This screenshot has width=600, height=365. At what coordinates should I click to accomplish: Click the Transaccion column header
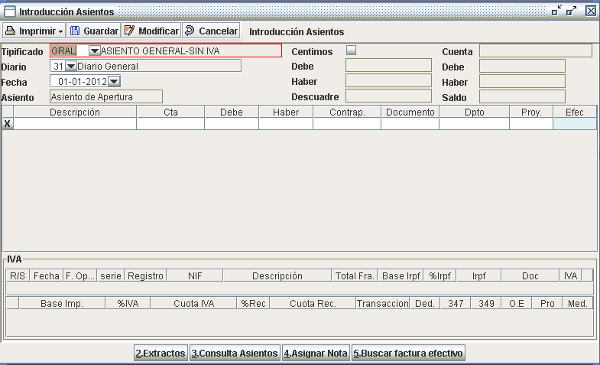(x=383, y=303)
